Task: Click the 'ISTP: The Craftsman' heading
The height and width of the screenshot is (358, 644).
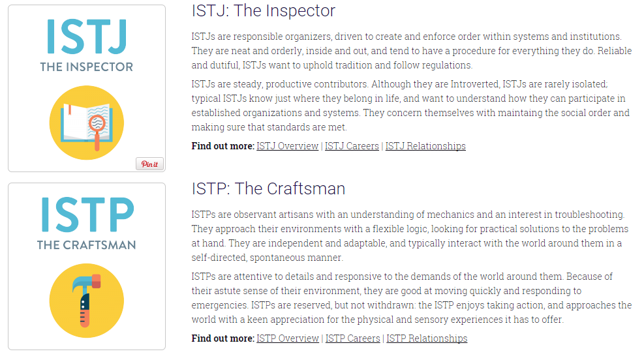Action: pyautogui.click(x=268, y=189)
